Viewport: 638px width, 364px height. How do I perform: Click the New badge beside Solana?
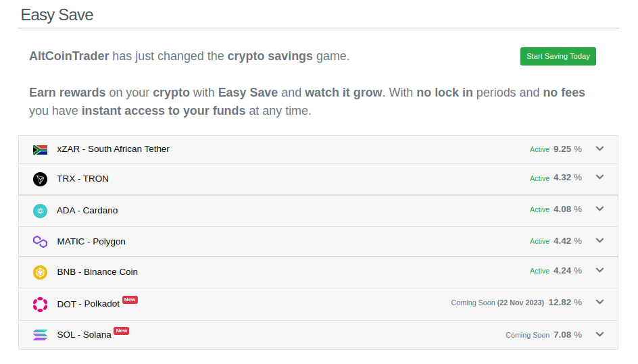pyautogui.click(x=121, y=331)
